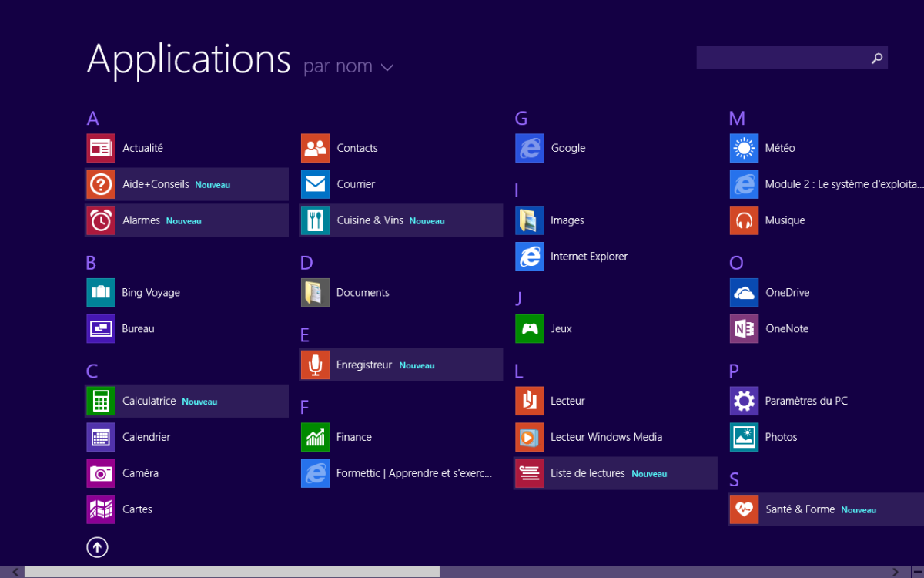Click the 'Internet Explorer' text label
The height and width of the screenshot is (578, 924).
589,257
